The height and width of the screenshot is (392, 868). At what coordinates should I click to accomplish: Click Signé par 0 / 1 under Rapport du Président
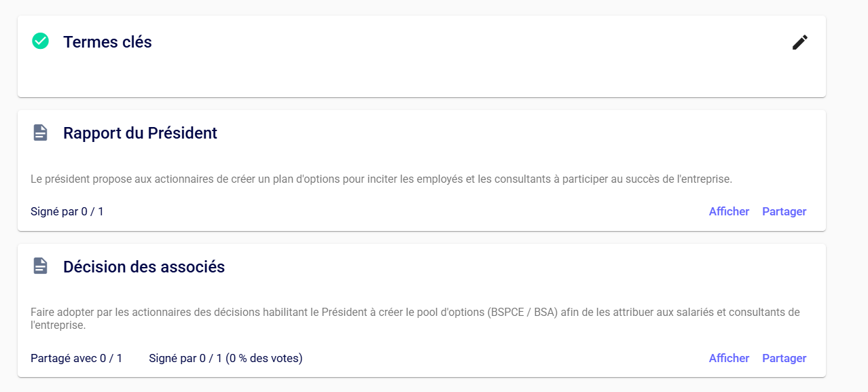[67, 211]
